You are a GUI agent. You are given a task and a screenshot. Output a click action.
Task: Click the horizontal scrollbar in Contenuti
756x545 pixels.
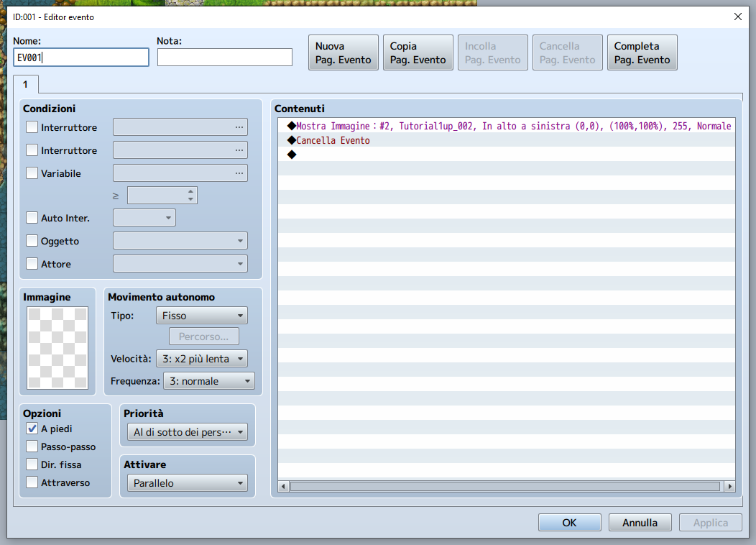coord(504,487)
